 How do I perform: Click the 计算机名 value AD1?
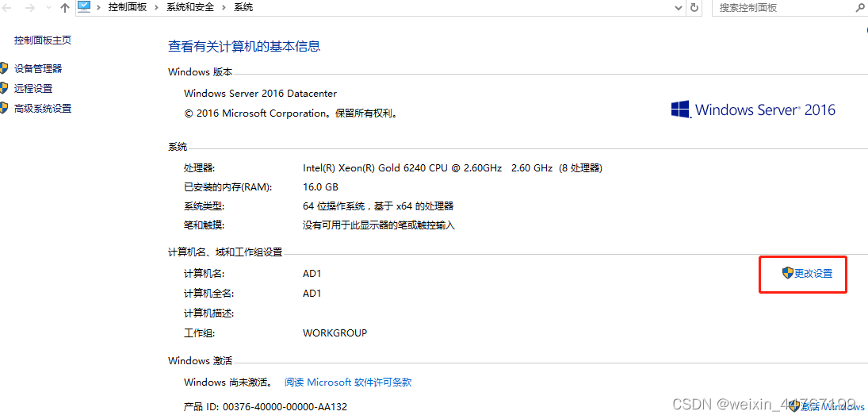[312, 273]
